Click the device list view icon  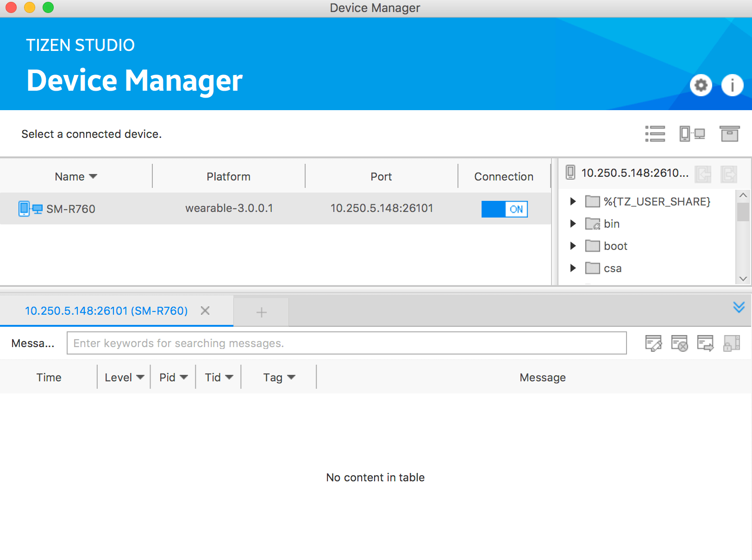pos(655,134)
